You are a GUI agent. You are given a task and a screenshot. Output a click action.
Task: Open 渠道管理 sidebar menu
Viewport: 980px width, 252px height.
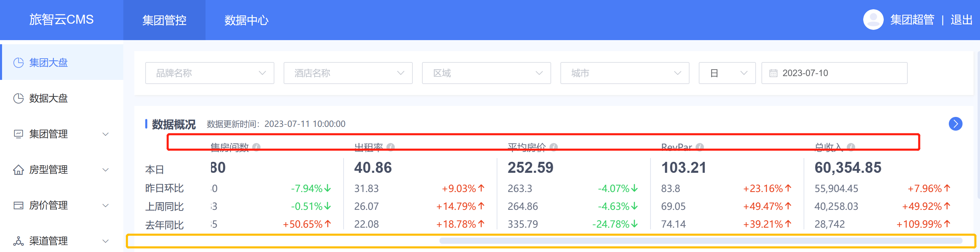[x=62, y=241]
